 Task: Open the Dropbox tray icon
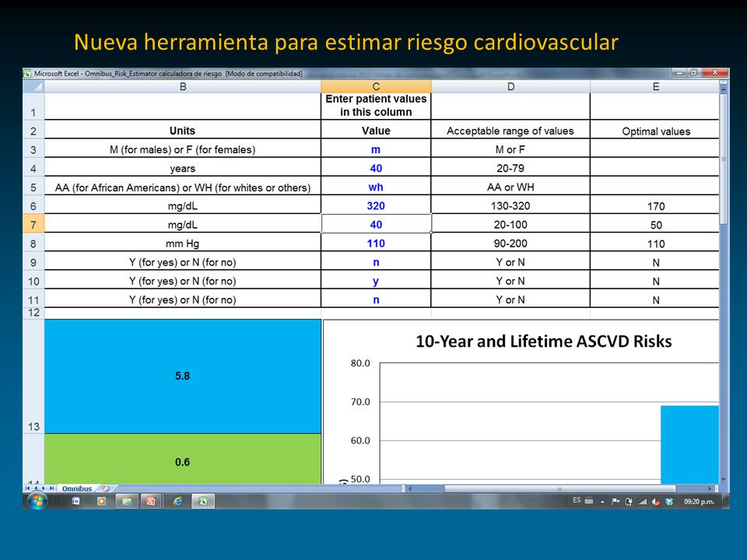pyautogui.click(x=669, y=502)
